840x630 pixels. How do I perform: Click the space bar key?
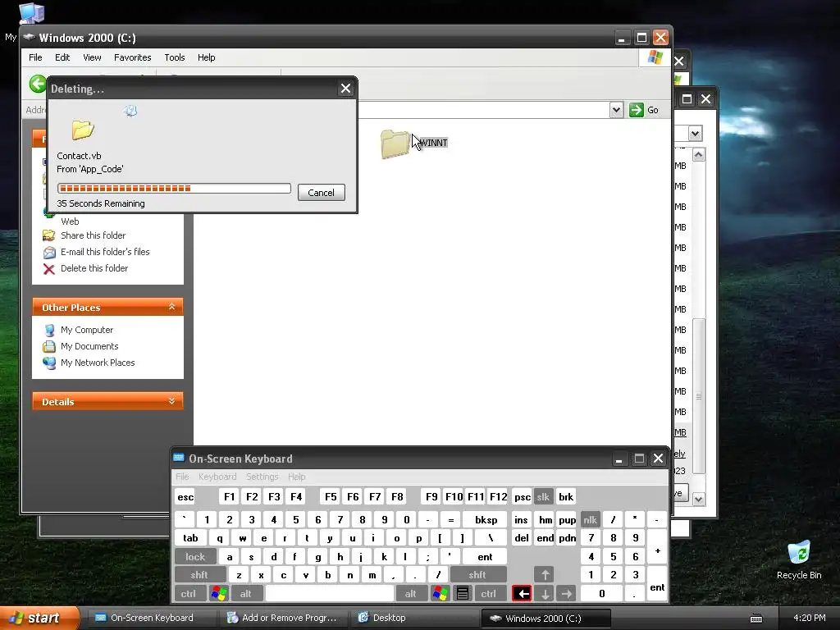click(330, 594)
